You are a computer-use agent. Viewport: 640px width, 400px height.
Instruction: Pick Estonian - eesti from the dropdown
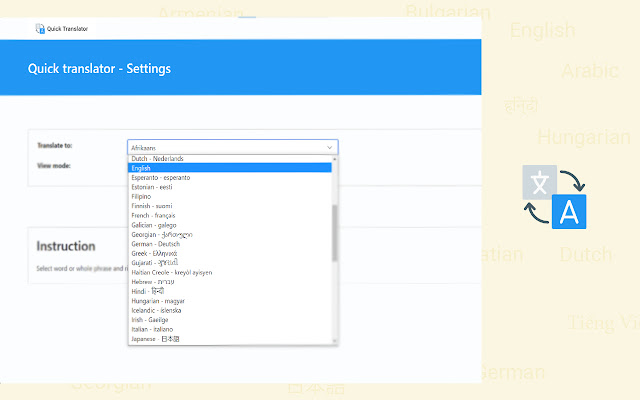(x=230, y=187)
